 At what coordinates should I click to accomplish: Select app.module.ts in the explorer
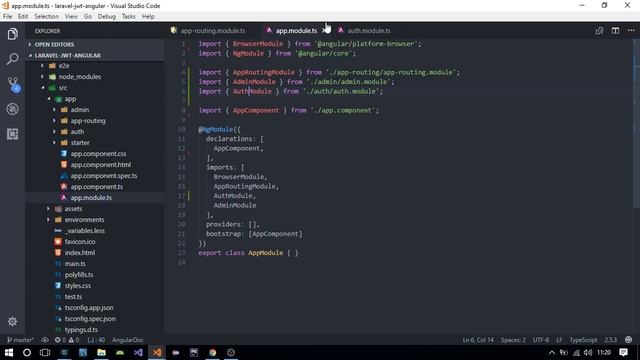(91, 198)
